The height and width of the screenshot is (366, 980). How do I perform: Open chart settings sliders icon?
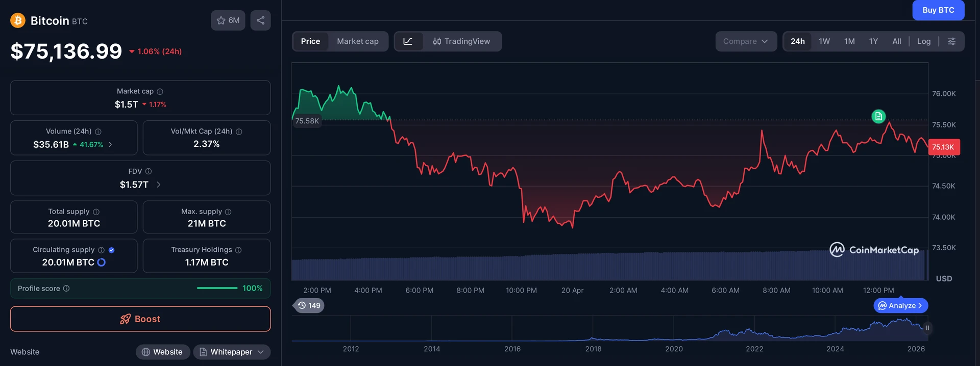(x=951, y=41)
